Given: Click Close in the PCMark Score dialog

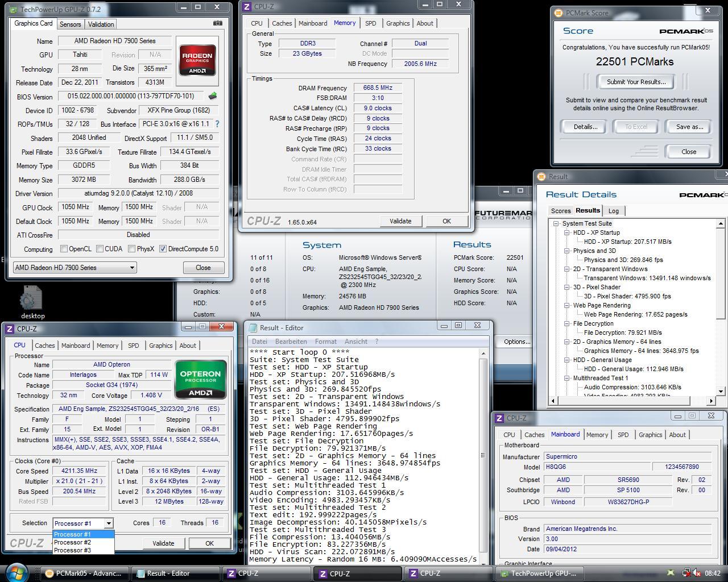Looking at the screenshot, I should [x=689, y=152].
